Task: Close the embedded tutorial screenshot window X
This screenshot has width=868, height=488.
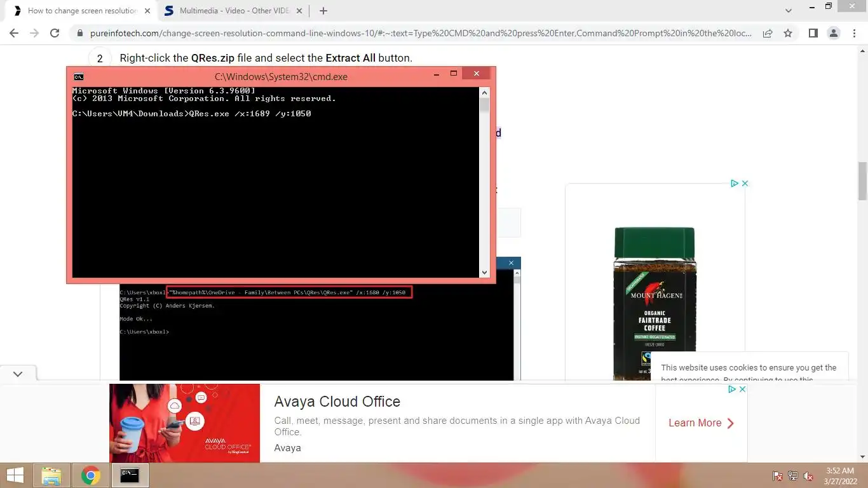Action: point(511,262)
